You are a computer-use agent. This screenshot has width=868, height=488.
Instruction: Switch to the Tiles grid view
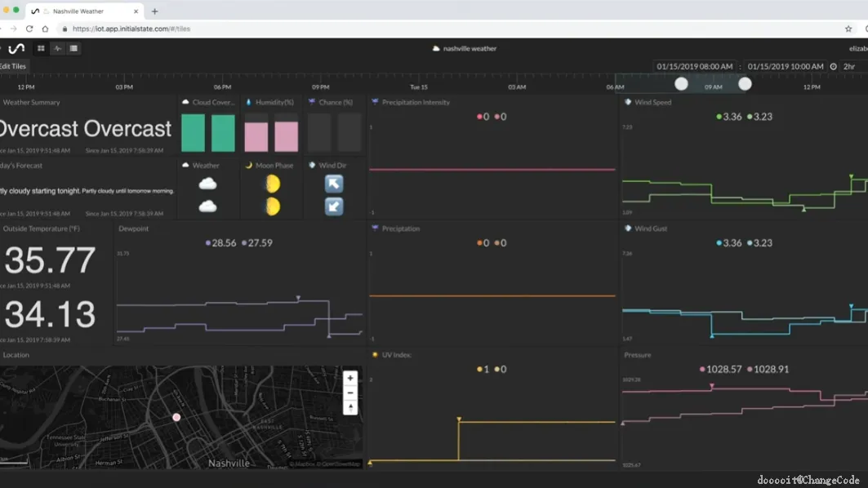[x=41, y=49]
